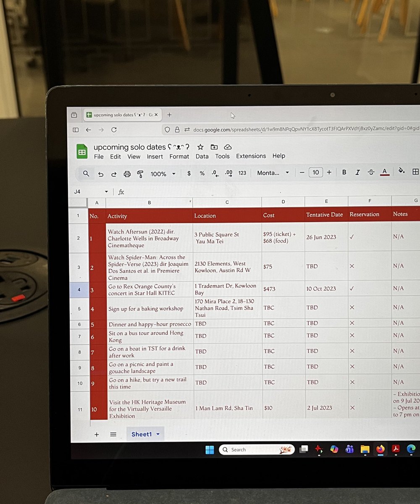This screenshot has height=504, width=420.
Task: Open the View menu
Action: click(x=134, y=157)
